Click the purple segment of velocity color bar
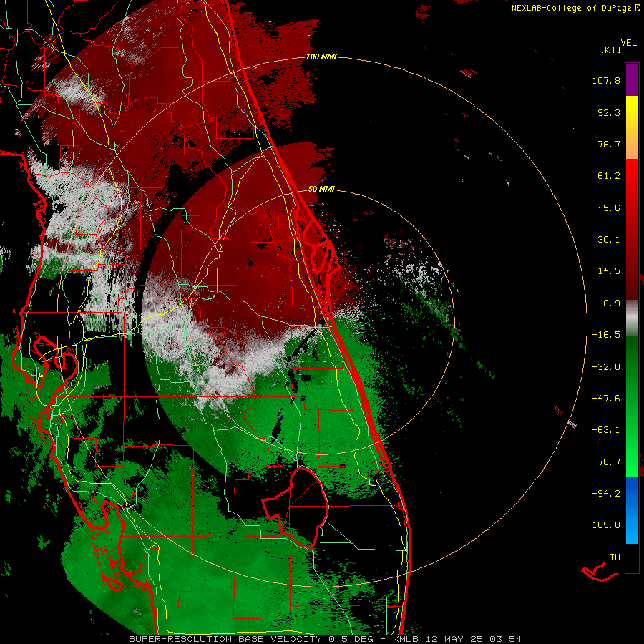Image resolution: width=644 pixels, height=644 pixels. [632, 79]
